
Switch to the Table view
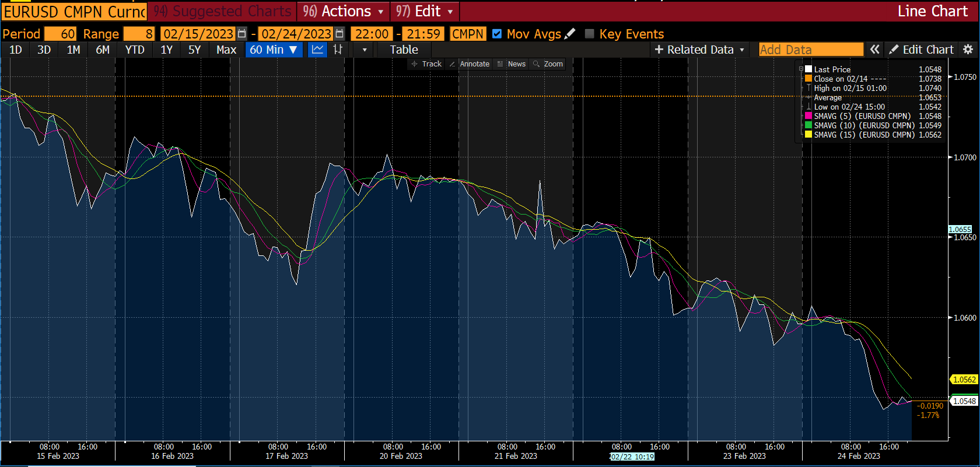404,50
